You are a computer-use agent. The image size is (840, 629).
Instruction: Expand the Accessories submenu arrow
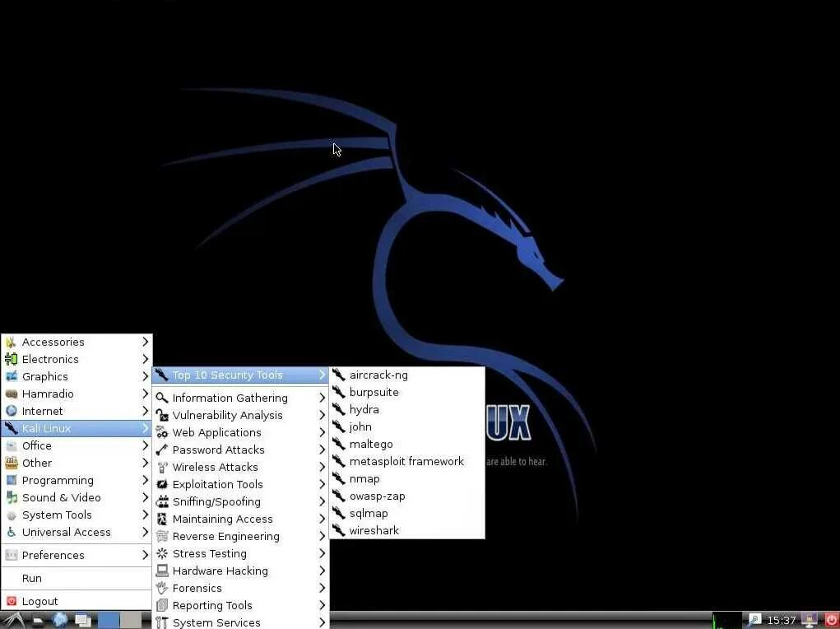(x=145, y=342)
